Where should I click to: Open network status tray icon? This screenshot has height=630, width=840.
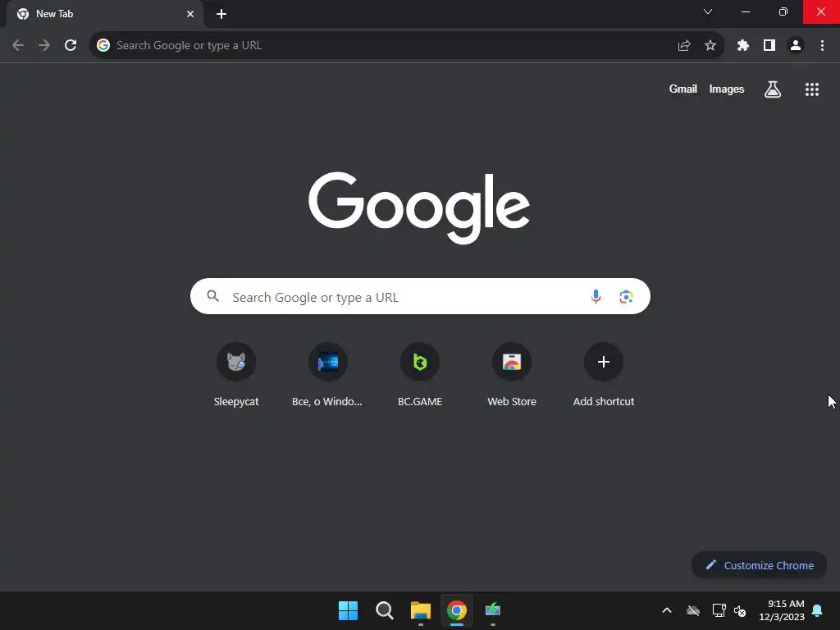click(719, 610)
